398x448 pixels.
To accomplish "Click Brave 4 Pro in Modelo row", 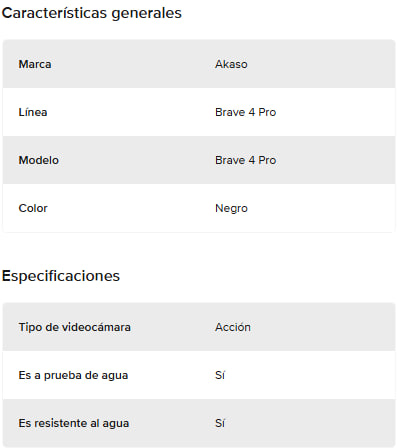I will pyautogui.click(x=246, y=160).
